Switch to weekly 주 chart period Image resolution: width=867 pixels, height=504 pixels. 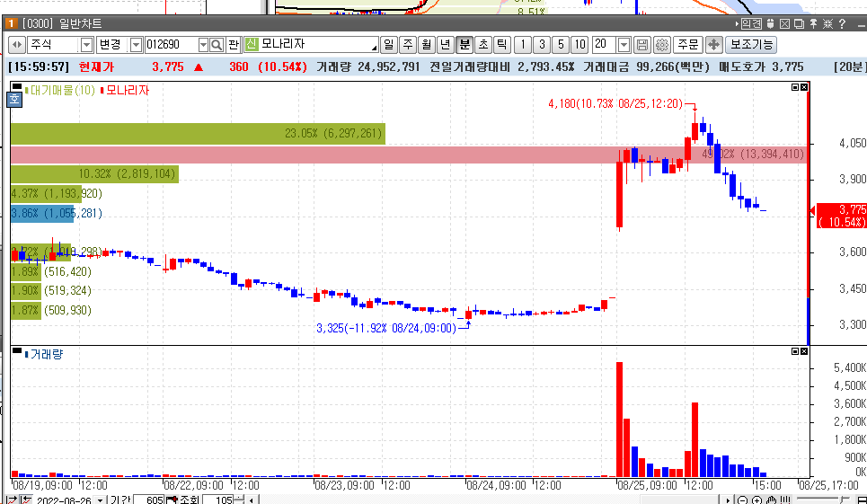pyautogui.click(x=408, y=45)
